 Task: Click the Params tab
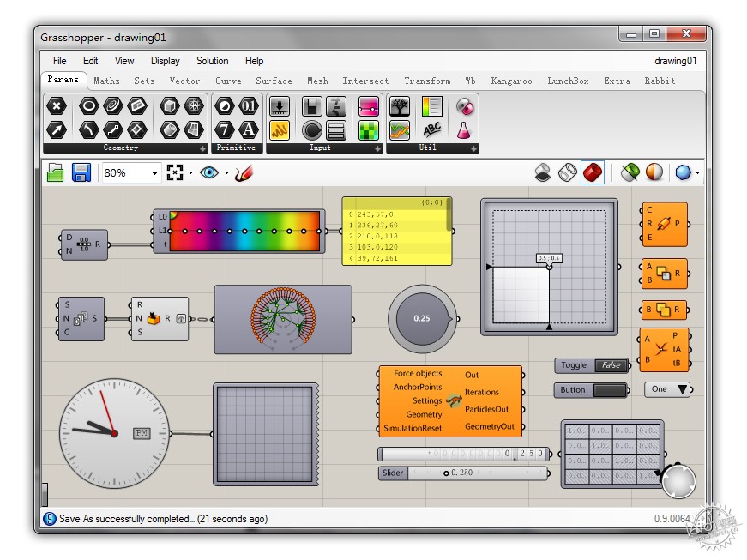[63, 80]
